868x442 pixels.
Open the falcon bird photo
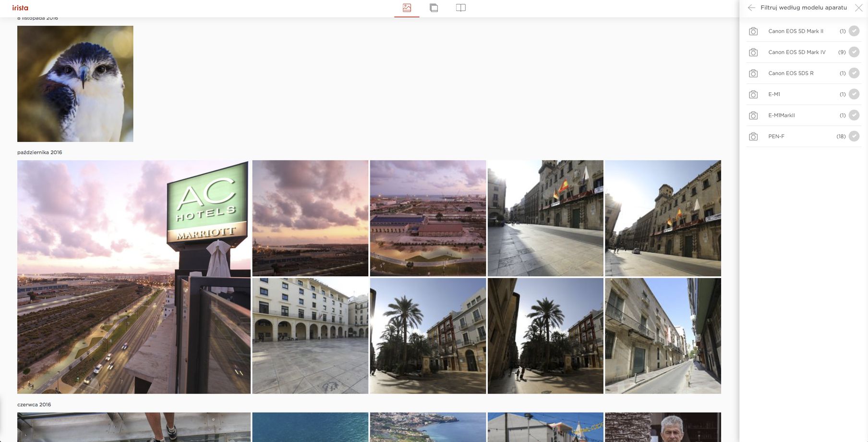(75, 84)
